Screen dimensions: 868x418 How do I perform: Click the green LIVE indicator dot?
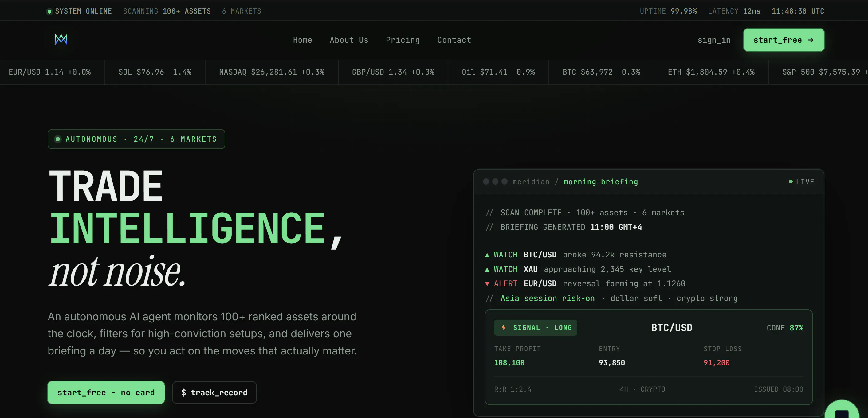tap(791, 182)
